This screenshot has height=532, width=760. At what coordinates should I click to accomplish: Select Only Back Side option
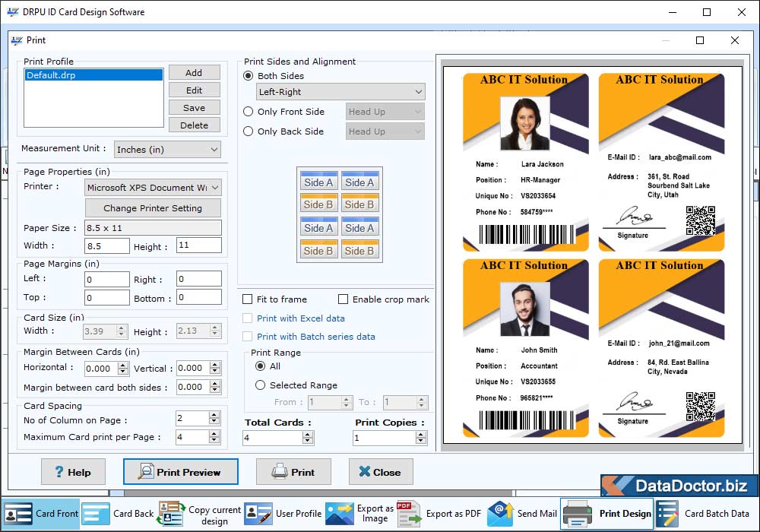click(x=249, y=131)
